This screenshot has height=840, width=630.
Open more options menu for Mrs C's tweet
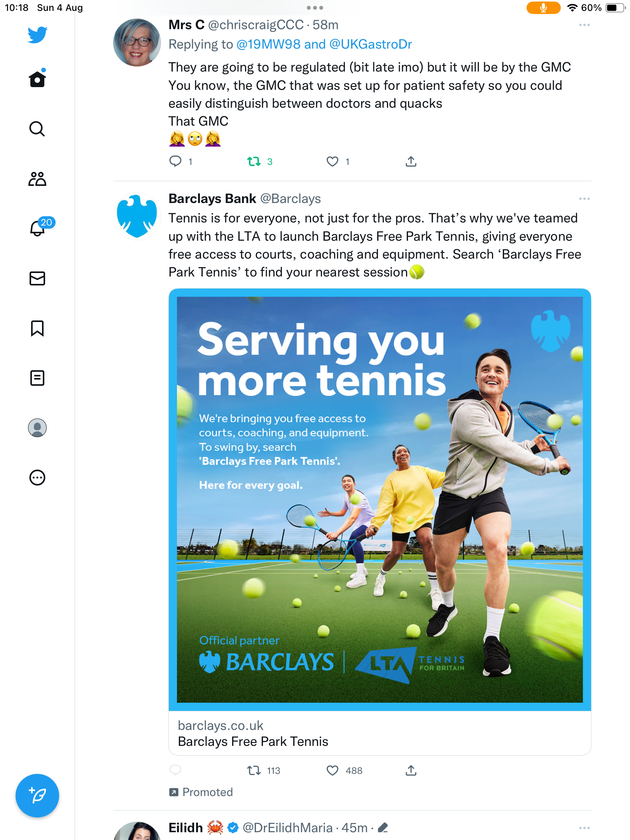(x=584, y=25)
